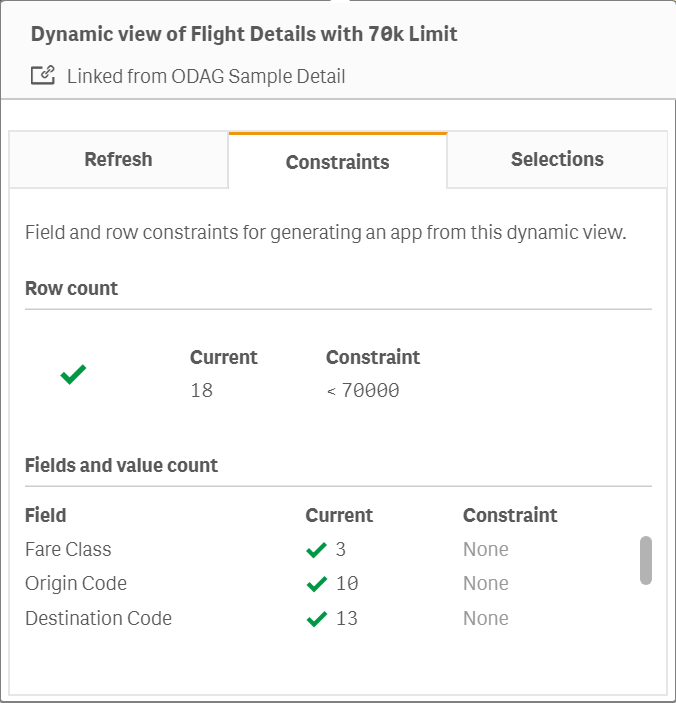676x703 pixels.
Task: Click the current row count value 18
Action: 202,391
